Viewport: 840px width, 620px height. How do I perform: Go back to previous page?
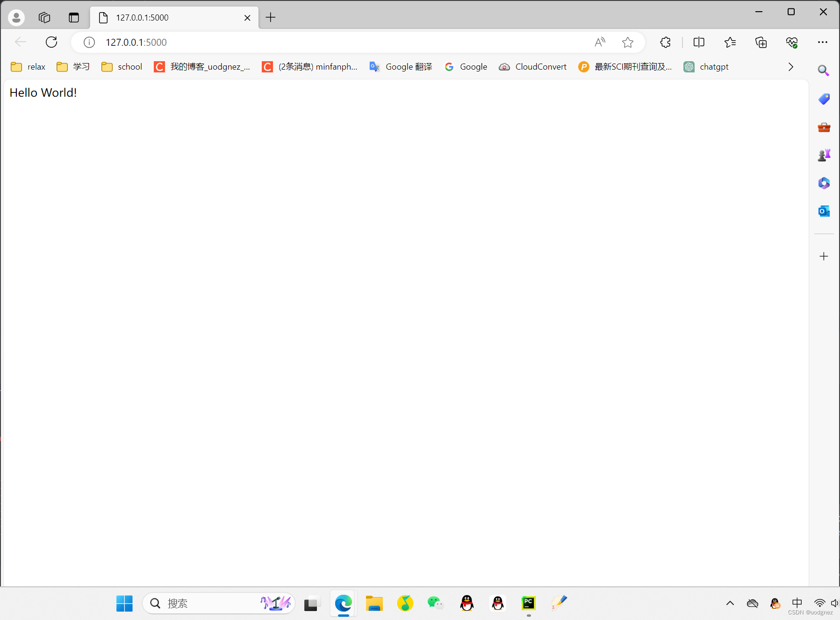click(x=21, y=42)
